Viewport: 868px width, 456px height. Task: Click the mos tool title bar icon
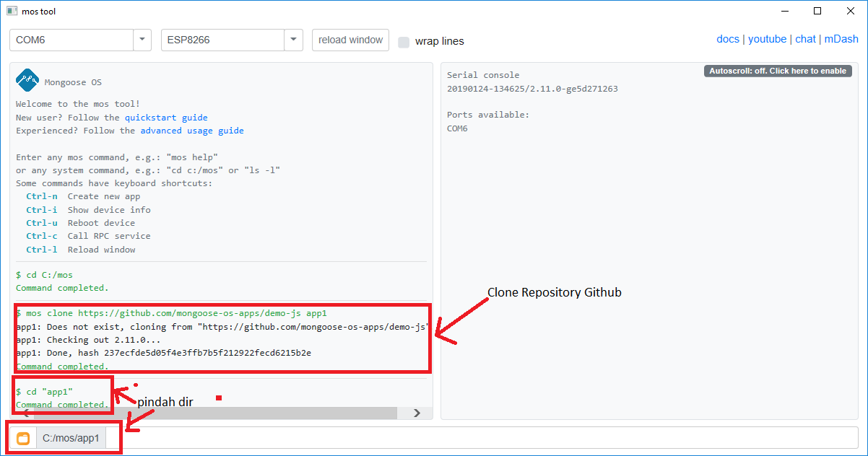12,11
